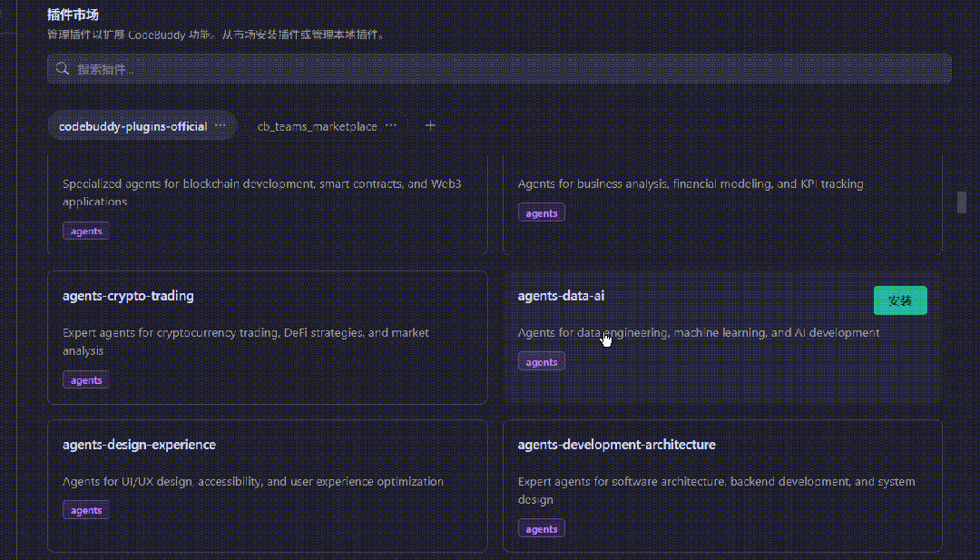Click the software architecture description text

[x=716, y=491]
